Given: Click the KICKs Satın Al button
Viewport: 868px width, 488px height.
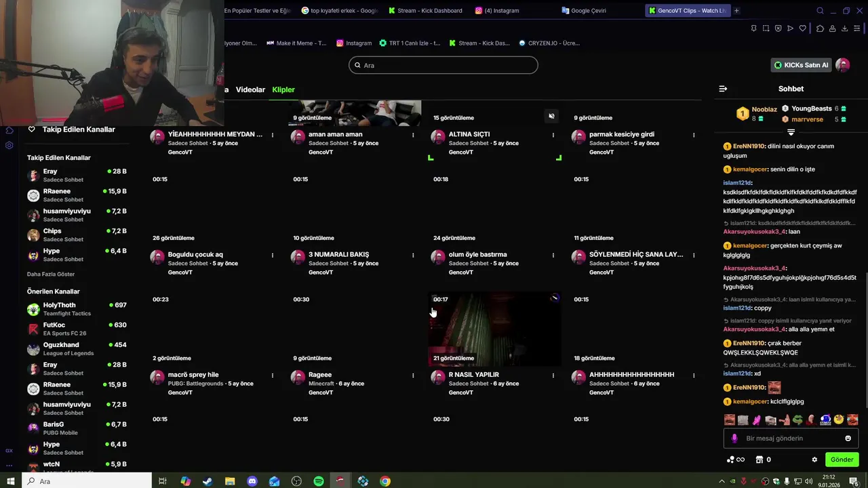Looking at the screenshot, I should pyautogui.click(x=802, y=65).
